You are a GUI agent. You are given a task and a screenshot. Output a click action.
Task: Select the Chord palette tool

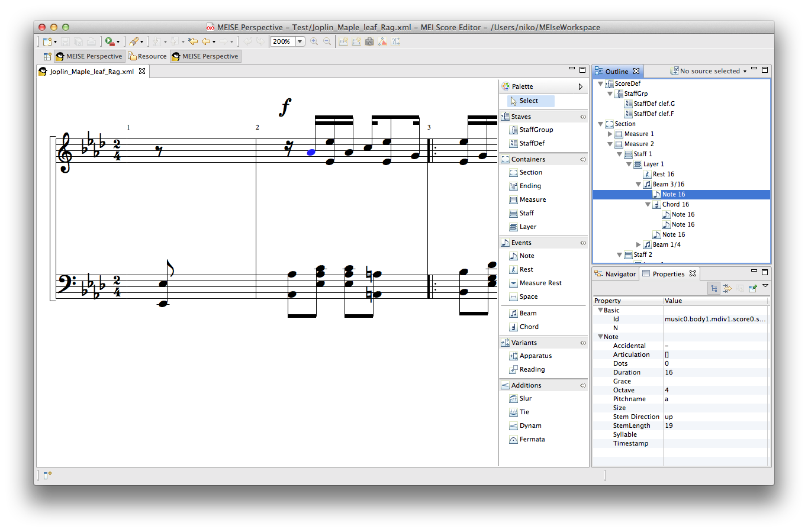coord(529,327)
